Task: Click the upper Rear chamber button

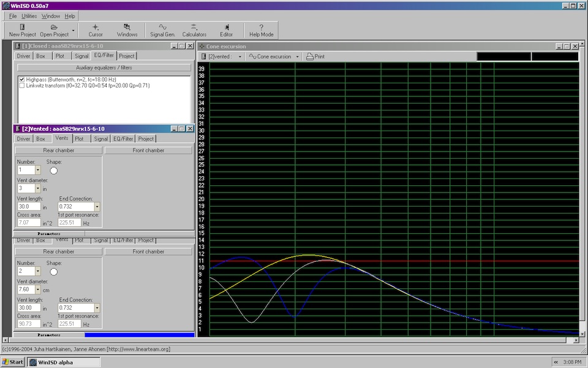Action: click(x=59, y=150)
